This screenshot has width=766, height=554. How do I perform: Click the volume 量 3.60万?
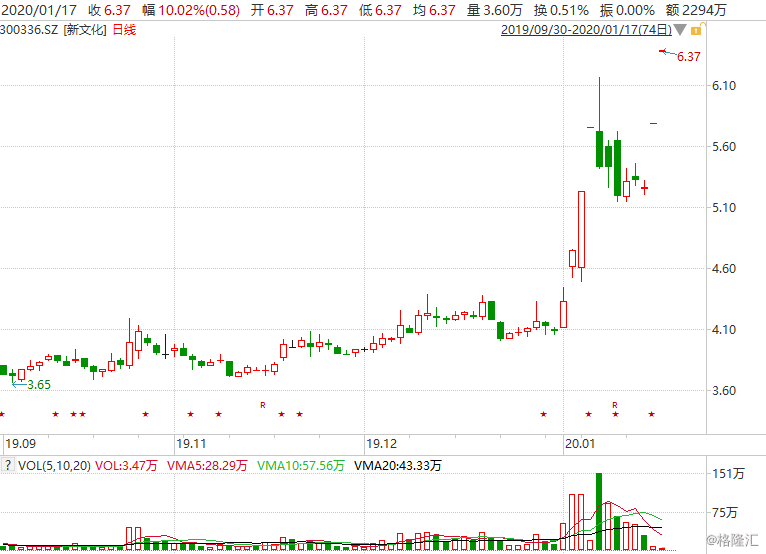pyautogui.click(x=494, y=10)
